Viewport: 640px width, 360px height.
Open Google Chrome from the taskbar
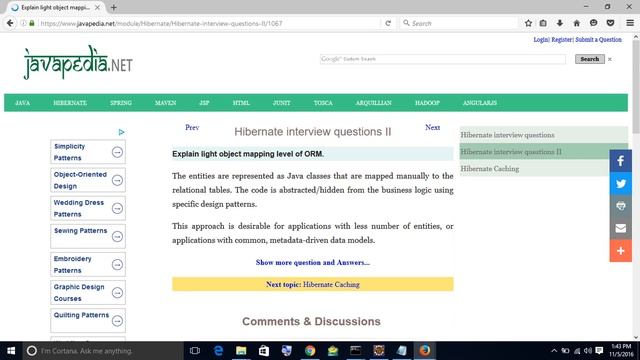(310, 351)
